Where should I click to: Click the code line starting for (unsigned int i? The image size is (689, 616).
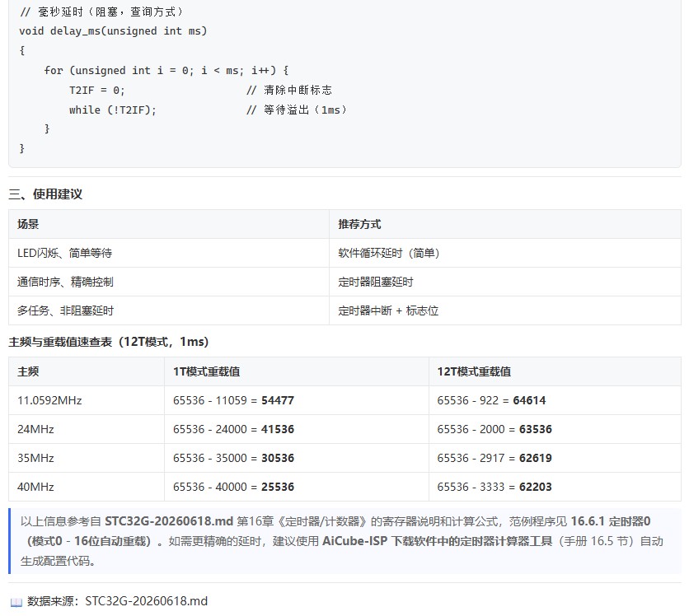click(x=166, y=71)
